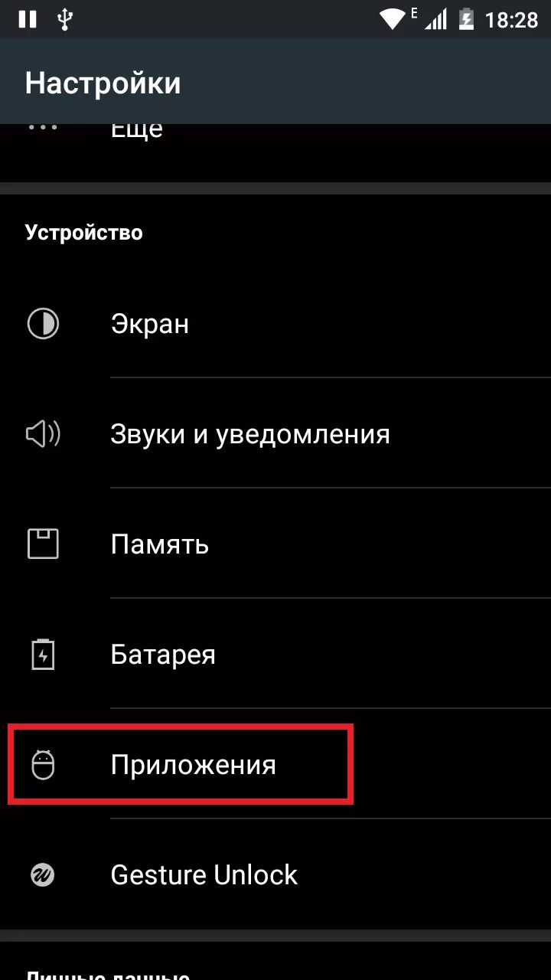Viewport: 551px width, 980px height.
Task: Open the highlighted Приложения item
Action: pos(275,765)
